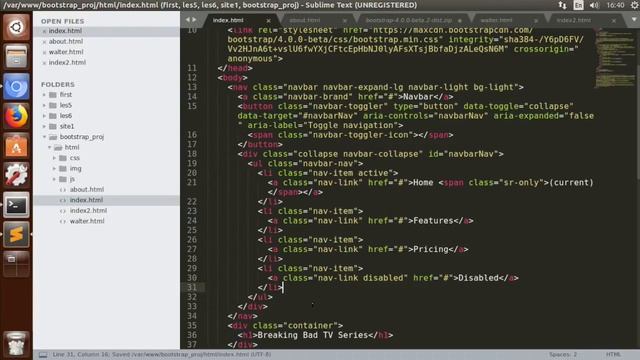
Task: Expand the img folder
Action: click(54, 169)
